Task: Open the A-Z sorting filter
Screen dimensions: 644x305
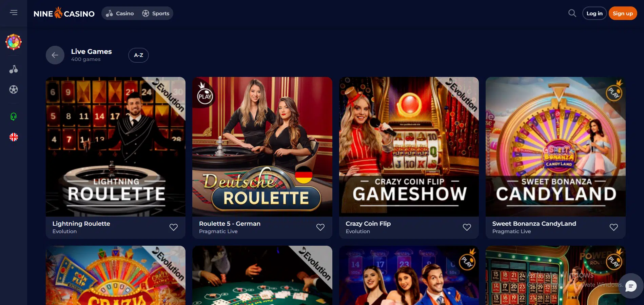Action: 138,55
